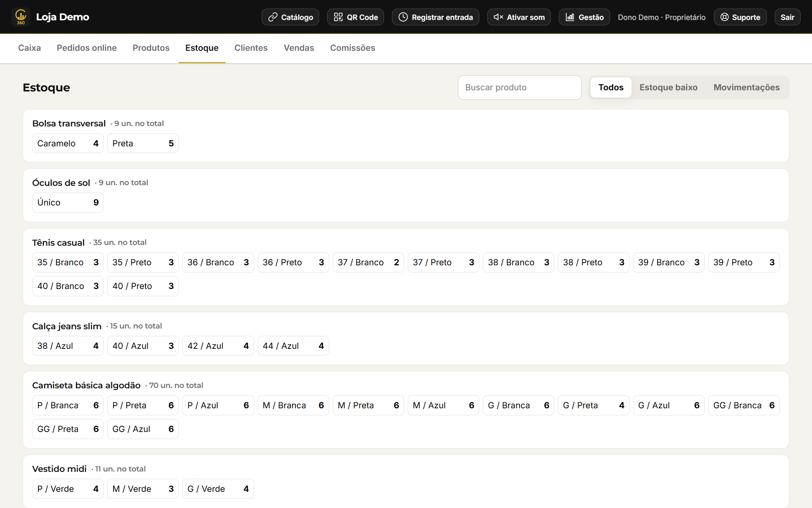Open Catálogo via its link icon
The height and width of the screenshot is (508, 812).
tap(273, 17)
